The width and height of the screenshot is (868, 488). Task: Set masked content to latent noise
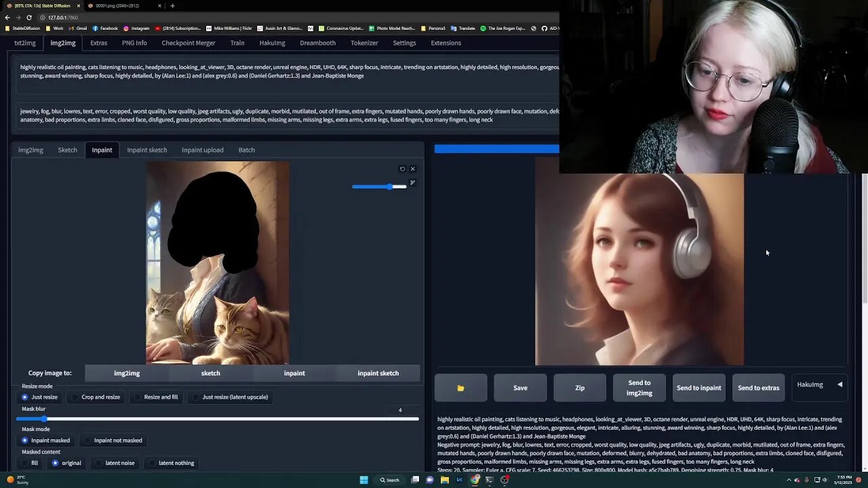coord(115,463)
